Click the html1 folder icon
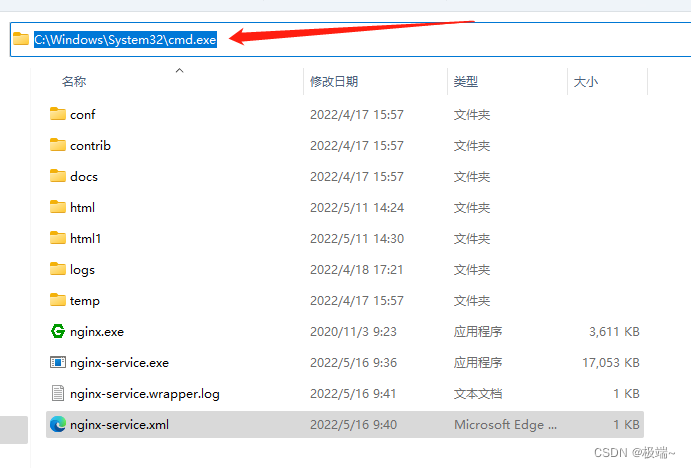 tap(58, 238)
